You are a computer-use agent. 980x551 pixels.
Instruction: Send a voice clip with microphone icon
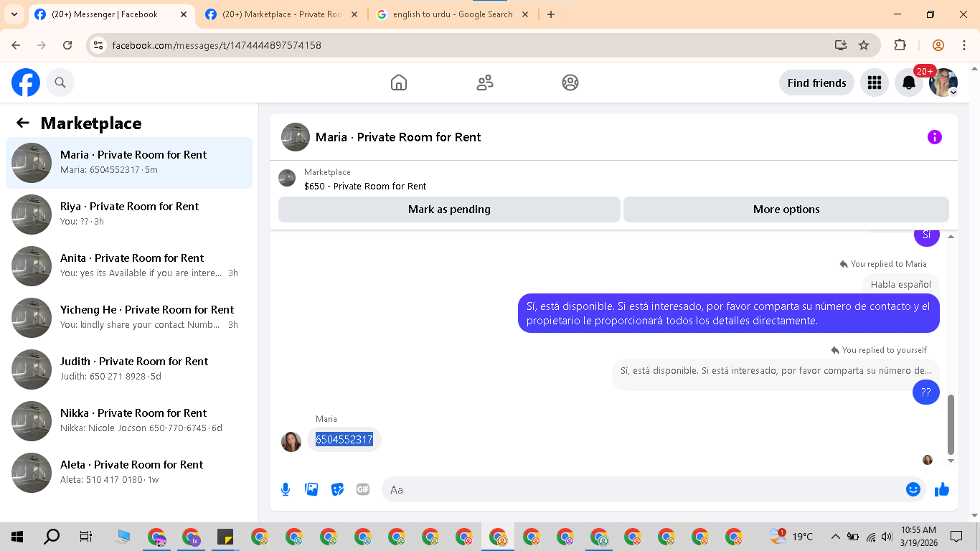pos(286,489)
